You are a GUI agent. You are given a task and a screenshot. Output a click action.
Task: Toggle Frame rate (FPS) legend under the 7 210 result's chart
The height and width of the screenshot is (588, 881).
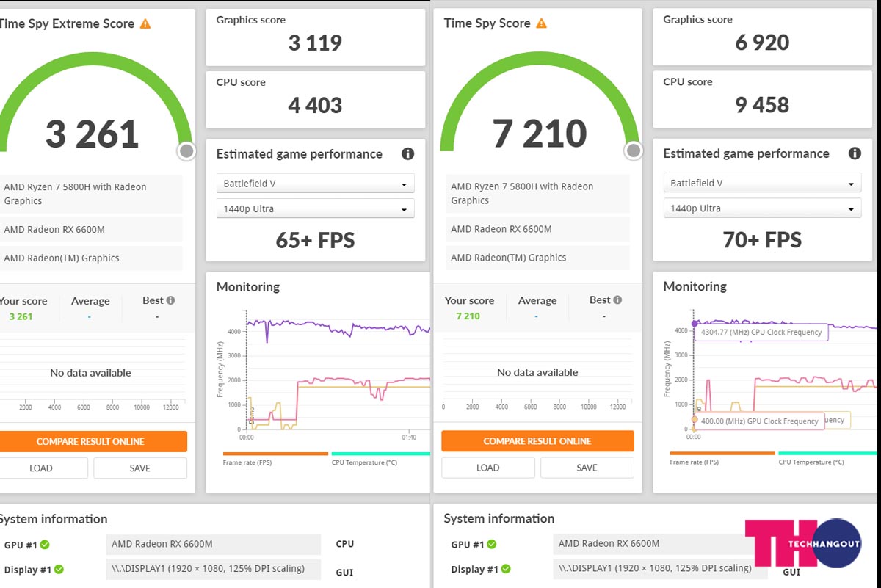pyautogui.click(x=722, y=459)
